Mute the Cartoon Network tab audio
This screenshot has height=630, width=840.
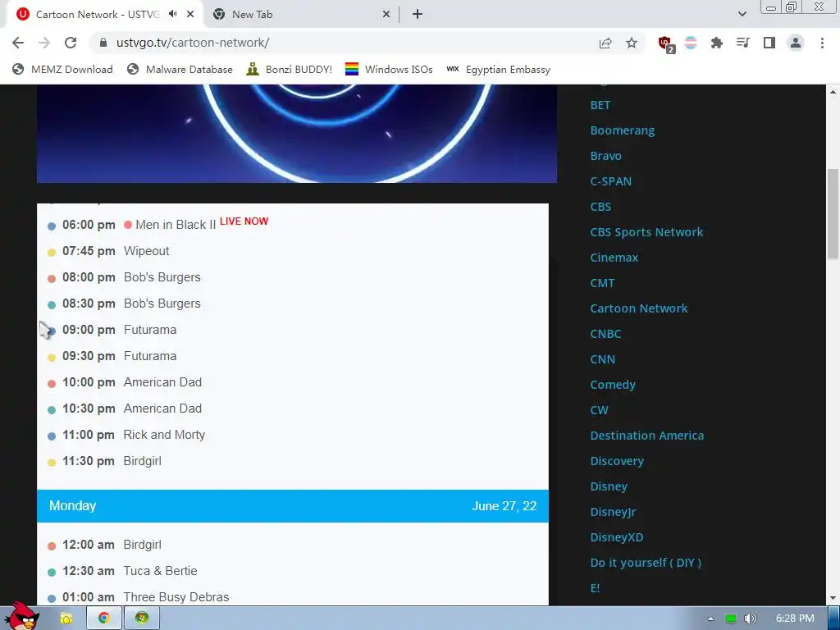tap(172, 14)
